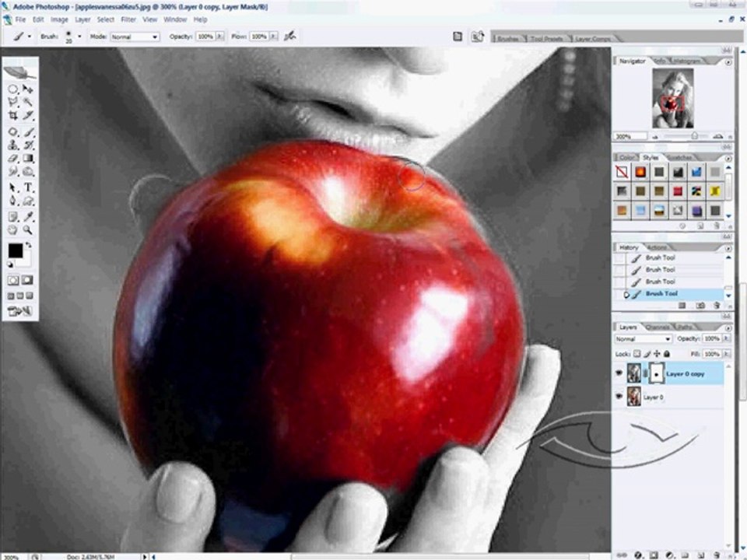Select the Elliptical Marquee tool
Image resolution: width=747 pixels, height=560 pixels.
pyautogui.click(x=13, y=89)
